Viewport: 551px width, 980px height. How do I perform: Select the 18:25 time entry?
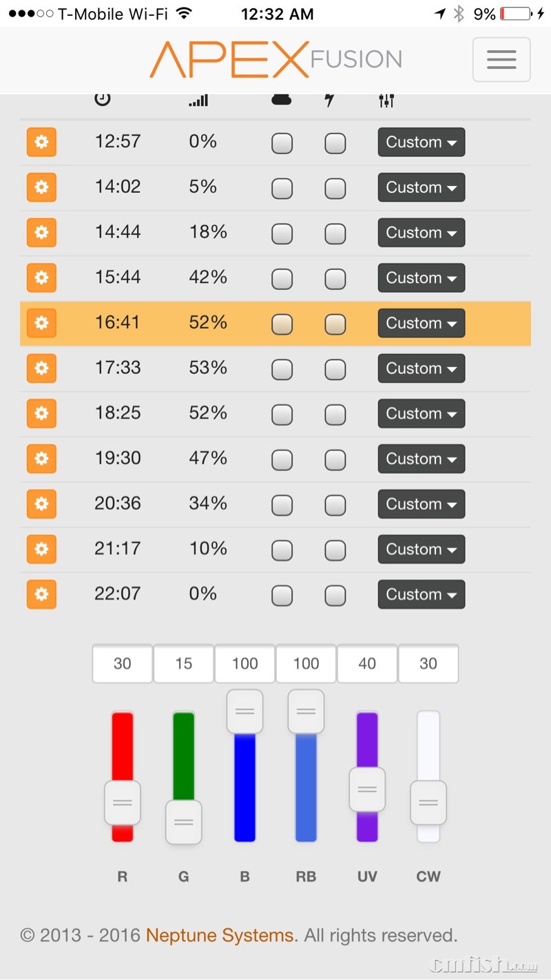pyautogui.click(x=118, y=413)
